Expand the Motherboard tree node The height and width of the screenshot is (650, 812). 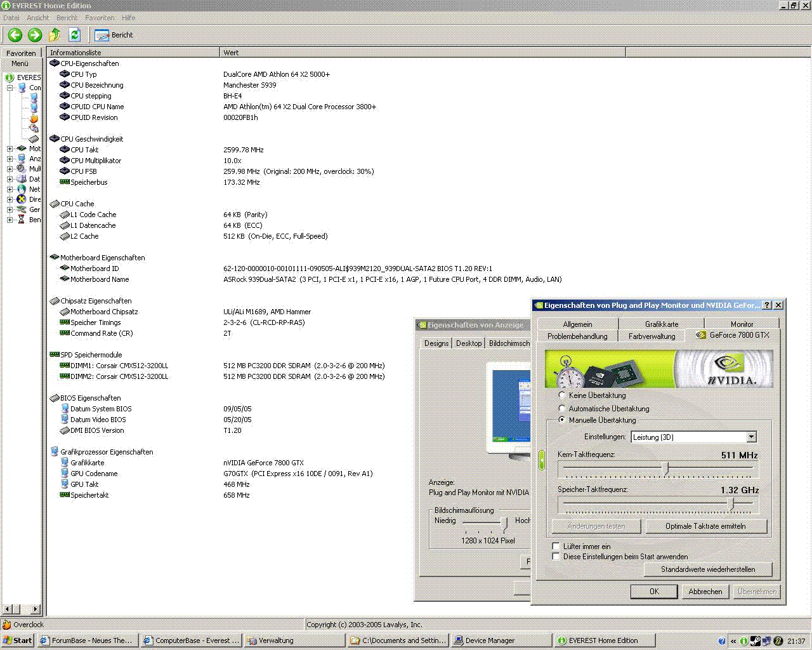click(x=10, y=149)
